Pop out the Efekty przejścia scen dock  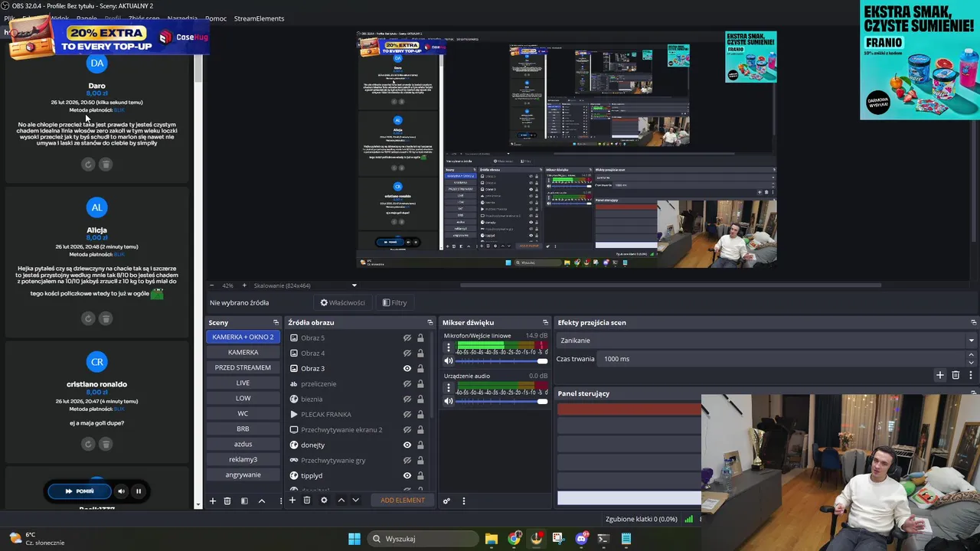tap(973, 322)
